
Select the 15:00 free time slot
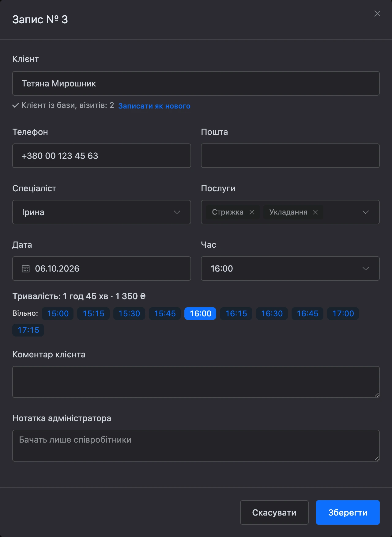click(x=58, y=314)
